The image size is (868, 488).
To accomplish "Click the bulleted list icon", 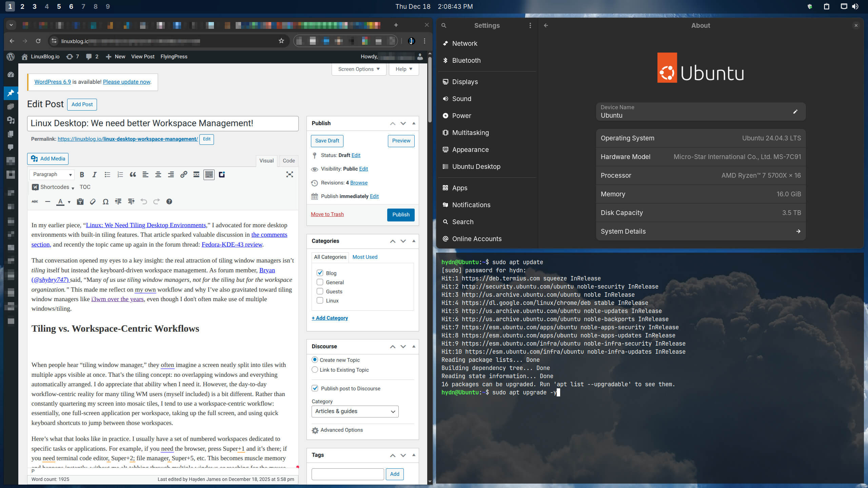I will pyautogui.click(x=107, y=175).
